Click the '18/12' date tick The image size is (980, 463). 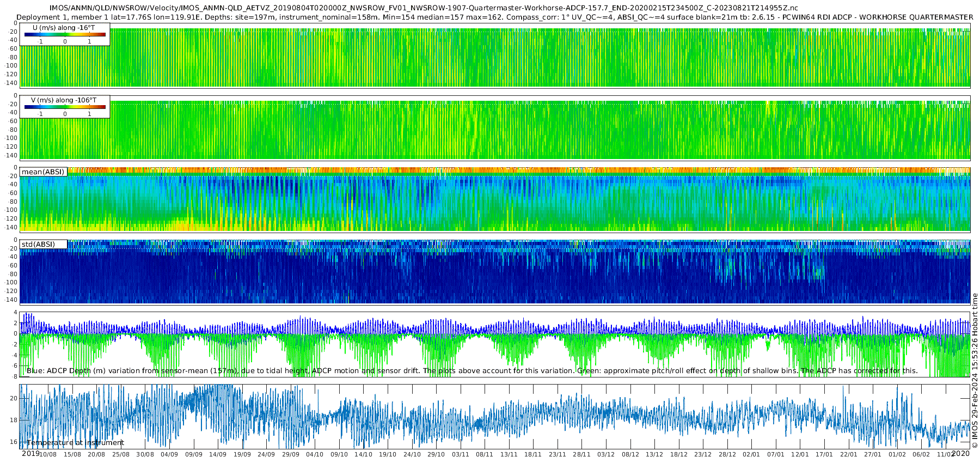point(679,454)
